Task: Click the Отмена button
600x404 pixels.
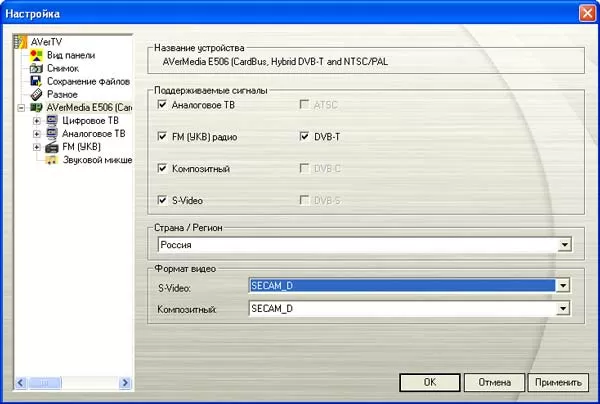Action: coord(495,382)
